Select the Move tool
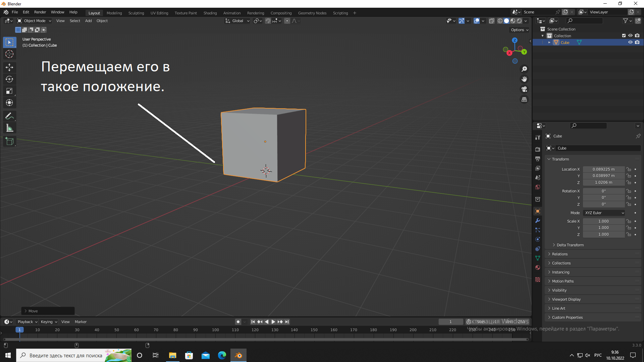 9,67
